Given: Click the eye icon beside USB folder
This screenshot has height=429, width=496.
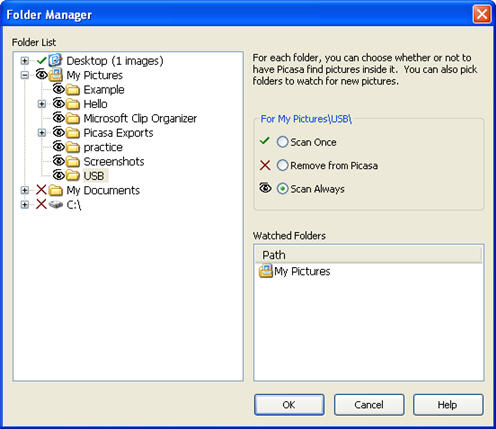Looking at the screenshot, I should [59, 175].
